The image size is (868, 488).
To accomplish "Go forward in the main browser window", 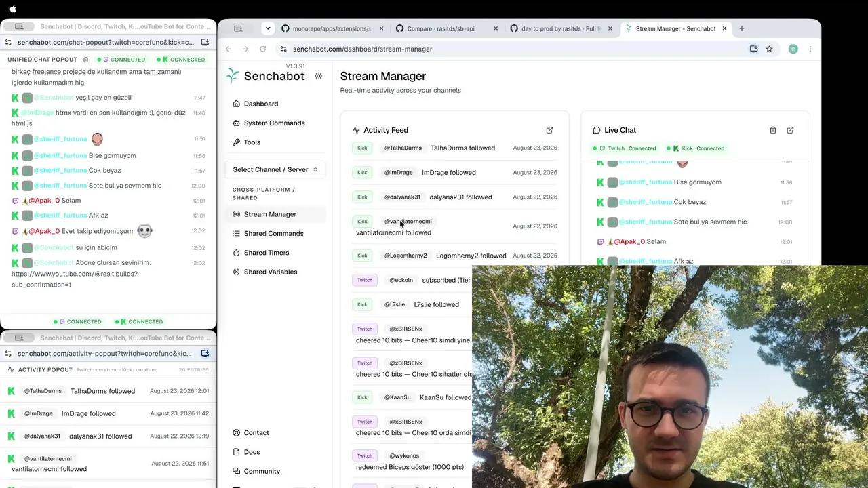I will (245, 49).
